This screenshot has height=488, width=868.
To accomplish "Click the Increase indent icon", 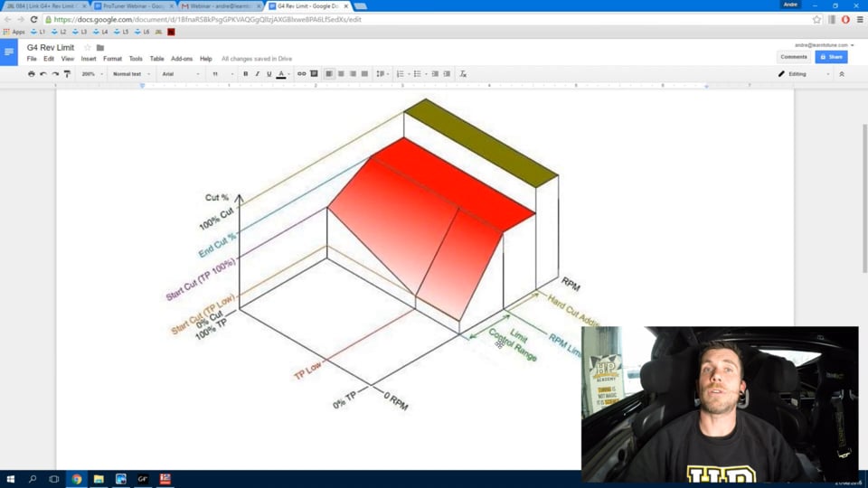I will click(447, 73).
